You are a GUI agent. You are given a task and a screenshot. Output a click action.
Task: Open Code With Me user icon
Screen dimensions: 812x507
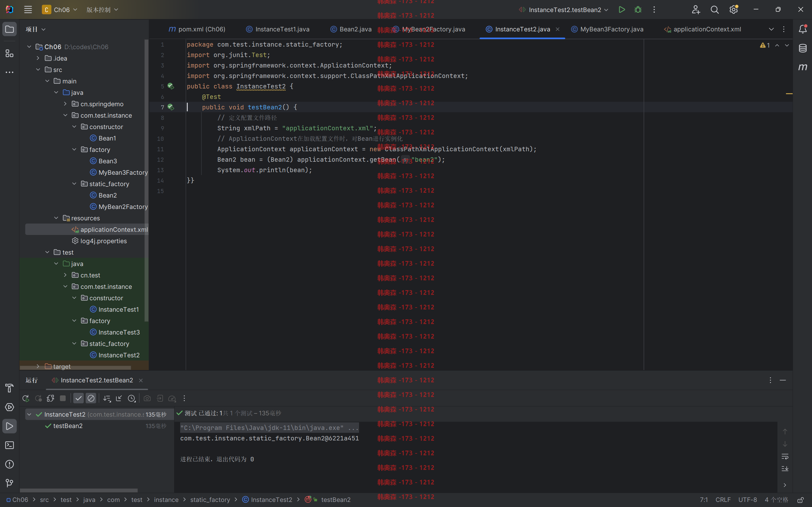coord(696,10)
